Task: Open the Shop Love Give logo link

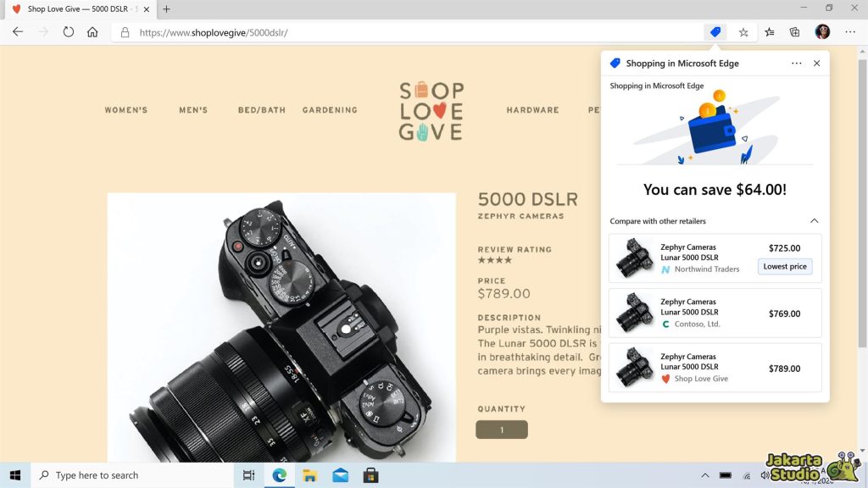Action: click(x=430, y=110)
